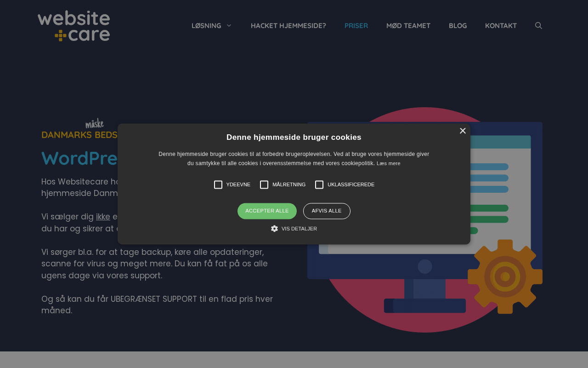Click the Websitecare logo
Viewport: 588px width, 368px height.
[x=73, y=26]
